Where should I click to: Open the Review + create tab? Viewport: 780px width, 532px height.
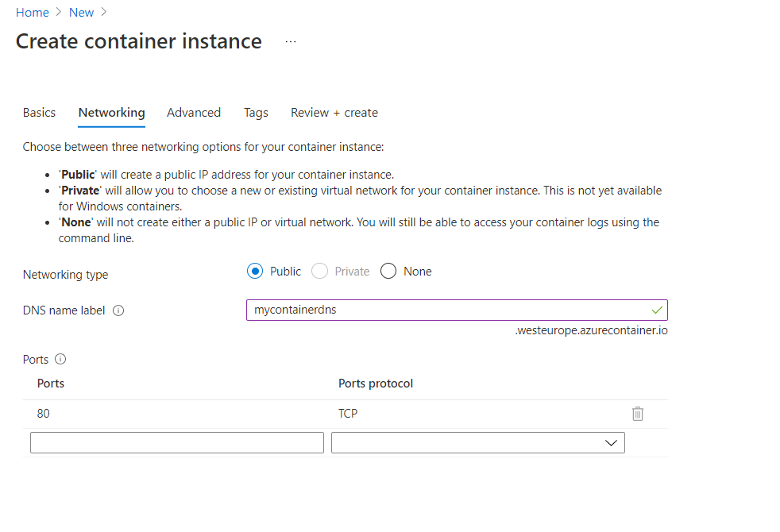pos(334,113)
